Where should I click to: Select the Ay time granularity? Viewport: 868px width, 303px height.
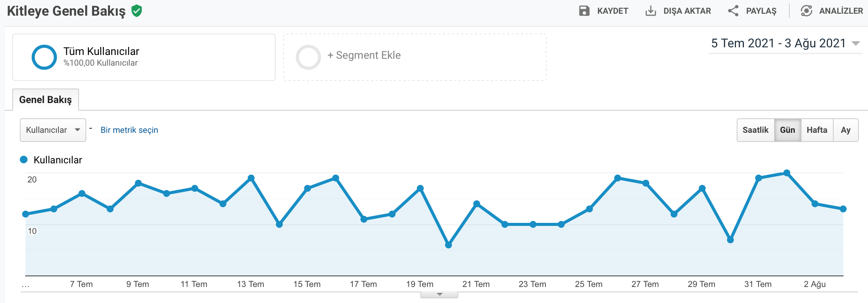[845, 130]
